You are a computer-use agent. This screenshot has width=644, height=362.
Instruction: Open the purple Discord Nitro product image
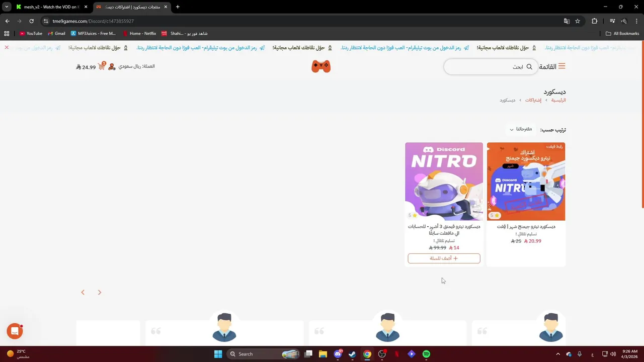pyautogui.click(x=444, y=182)
